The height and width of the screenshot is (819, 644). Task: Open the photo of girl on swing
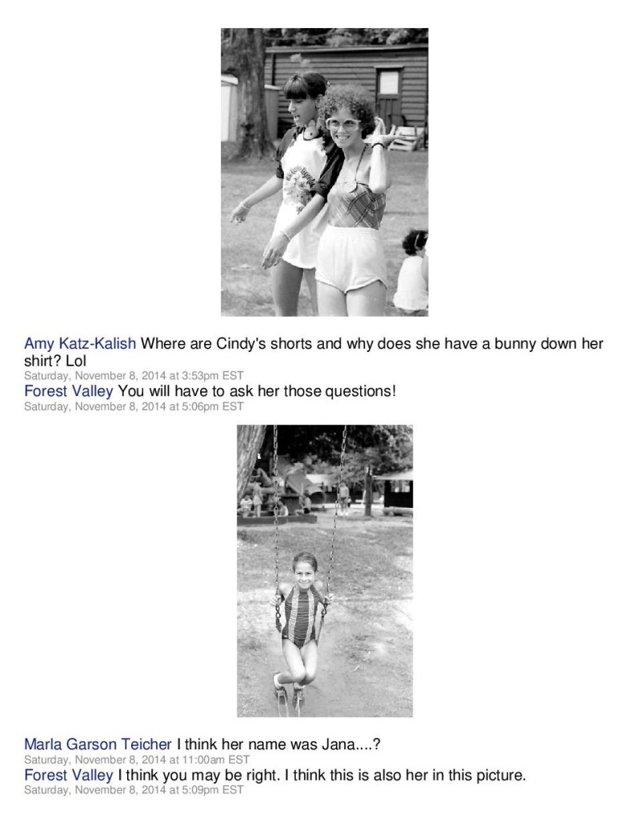325,571
